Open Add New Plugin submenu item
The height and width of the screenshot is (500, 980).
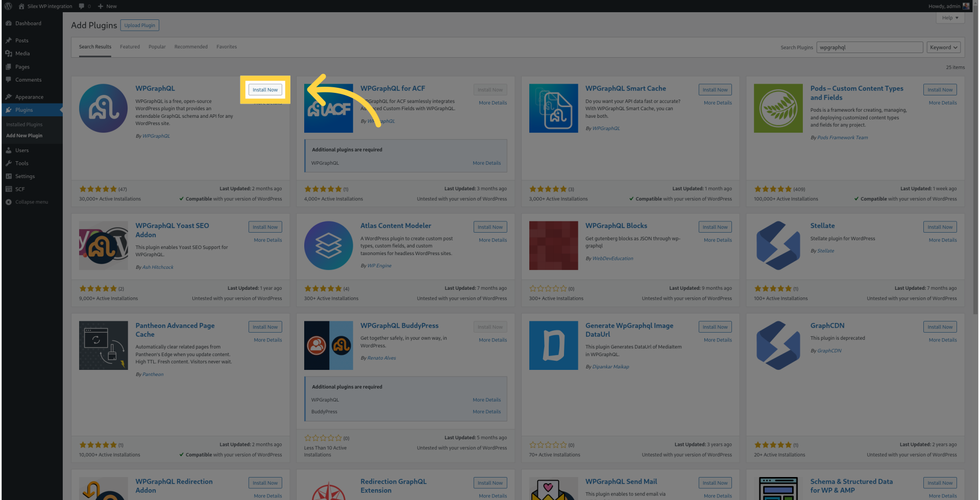coord(24,136)
